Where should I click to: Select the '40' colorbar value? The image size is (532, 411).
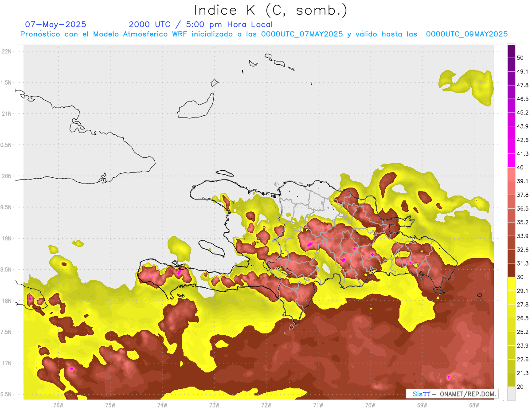click(x=520, y=168)
